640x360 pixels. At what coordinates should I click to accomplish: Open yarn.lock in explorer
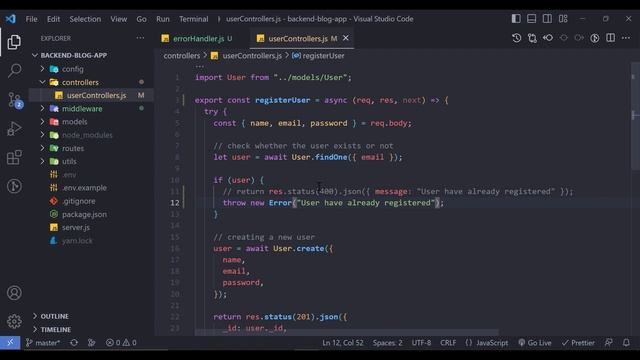tap(77, 241)
